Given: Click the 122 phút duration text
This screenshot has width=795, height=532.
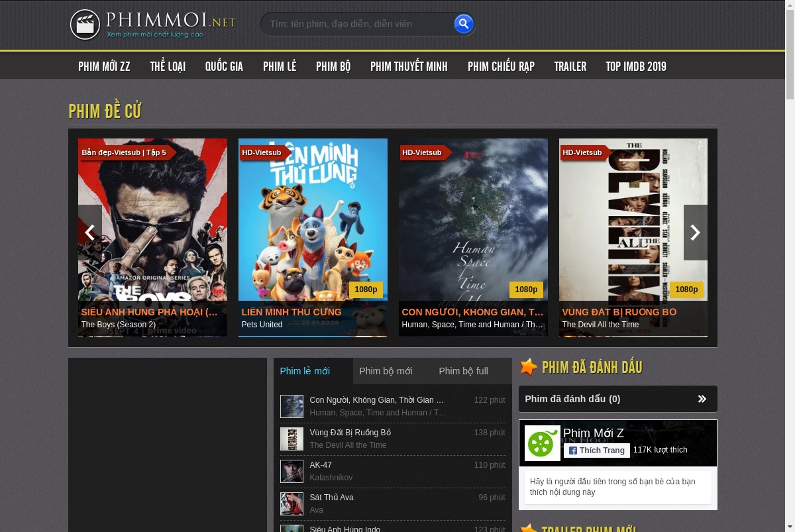Looking at the screenshot, I should pos(490,400).
